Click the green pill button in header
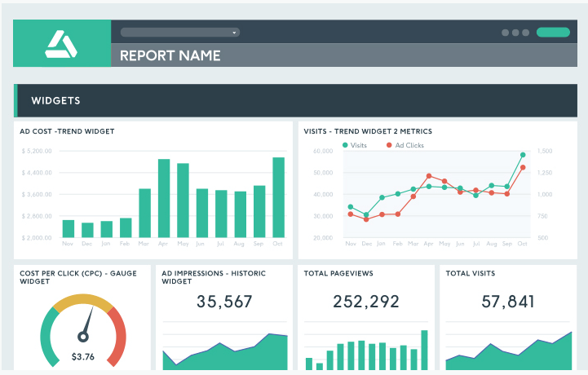Image resolution: width=588 pixels, height=375 pixels. [x=553, y=33]
